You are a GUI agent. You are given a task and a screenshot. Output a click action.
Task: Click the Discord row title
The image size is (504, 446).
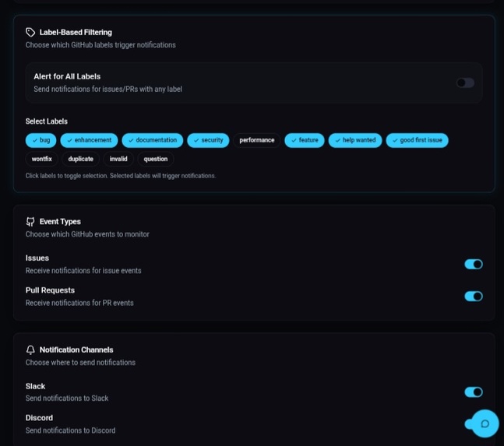39,418
